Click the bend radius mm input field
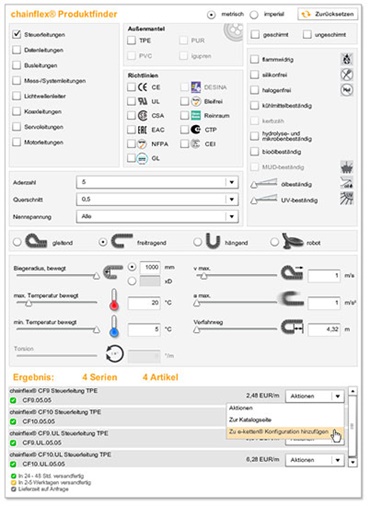 pos(150,267)
